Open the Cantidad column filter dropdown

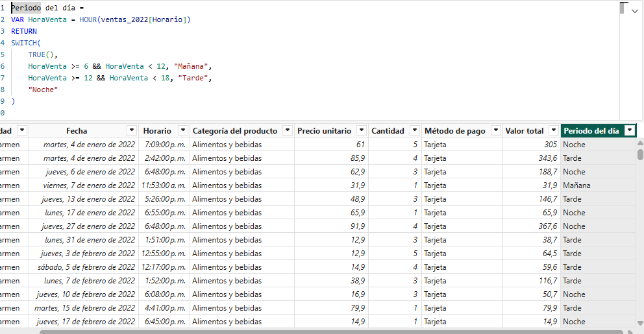[414, 130]
